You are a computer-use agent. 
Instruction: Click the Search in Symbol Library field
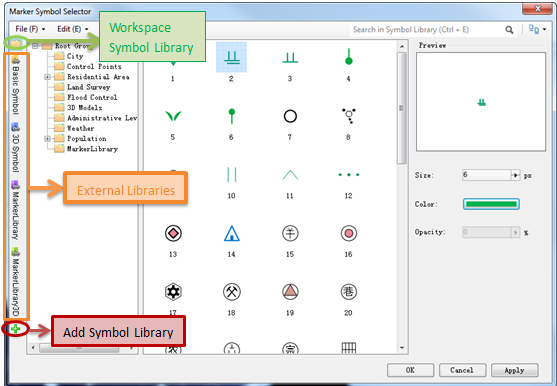[x=426, y=30]
